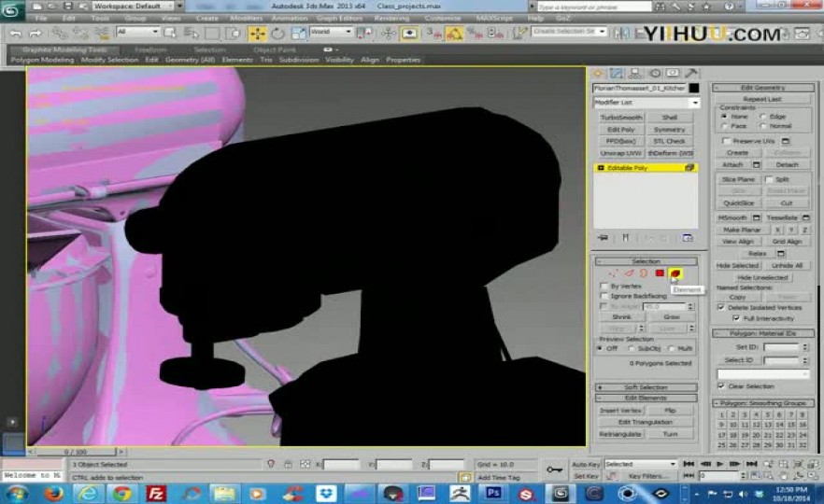This screenshot has width=824, height=504.
Task: Select the Face constraint radio button
Action: 725,126
